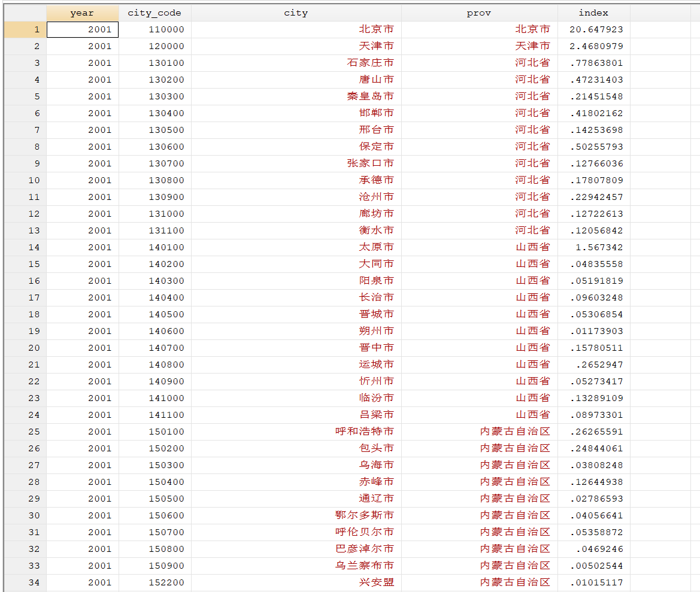Click city cell 呼和浩特市
The width and height of the screenshot is (700, 592).
click(x=296, y=432)
